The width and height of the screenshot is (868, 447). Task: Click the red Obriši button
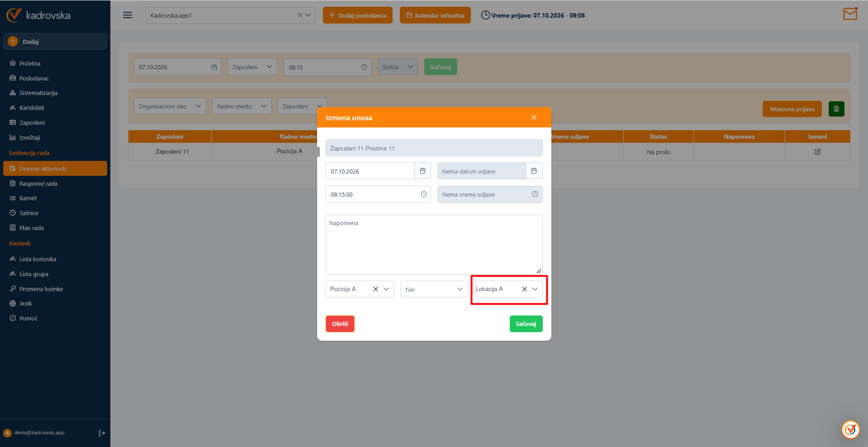(x=340, y=324)
